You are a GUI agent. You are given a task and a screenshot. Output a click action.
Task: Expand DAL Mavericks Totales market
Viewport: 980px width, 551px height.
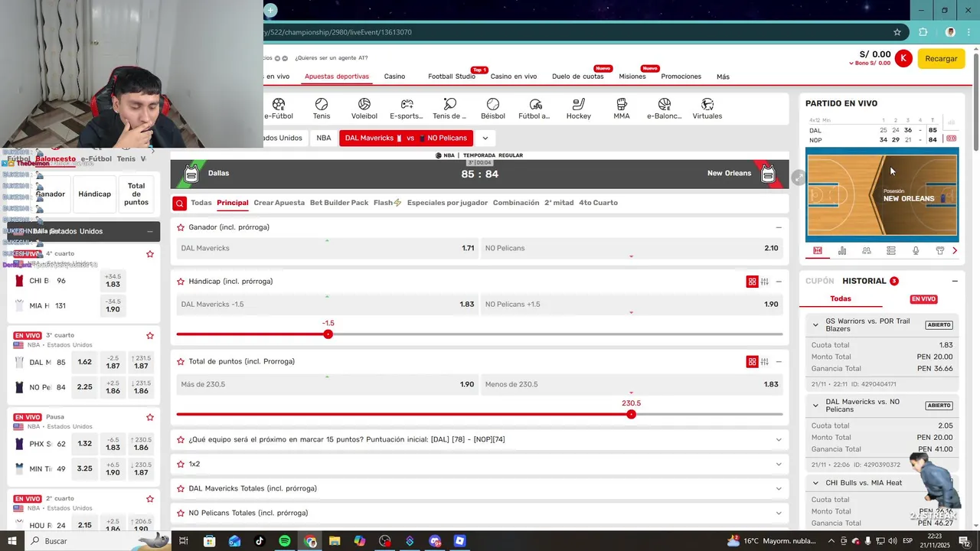[x=779, y=488]
